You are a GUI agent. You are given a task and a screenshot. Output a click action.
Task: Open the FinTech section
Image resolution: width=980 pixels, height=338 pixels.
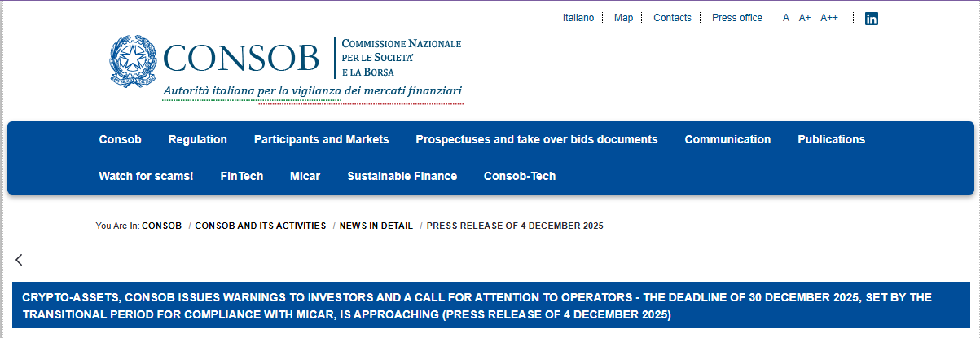241,176
